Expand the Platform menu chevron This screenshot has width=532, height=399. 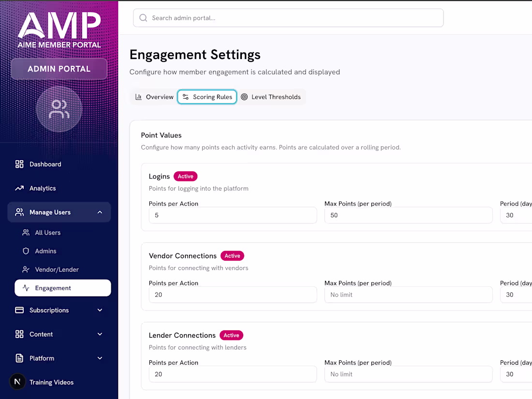[100, 358]
